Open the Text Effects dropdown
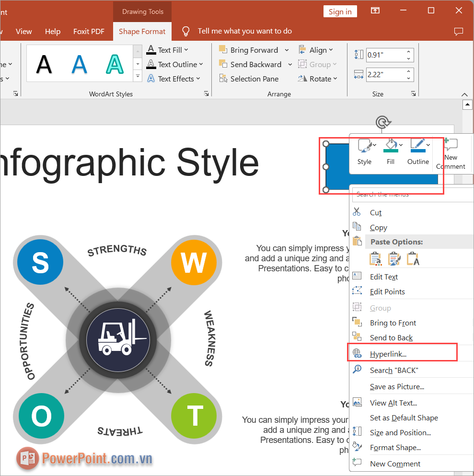The width and height of the screenshot is (474, 476). point(197,79)
